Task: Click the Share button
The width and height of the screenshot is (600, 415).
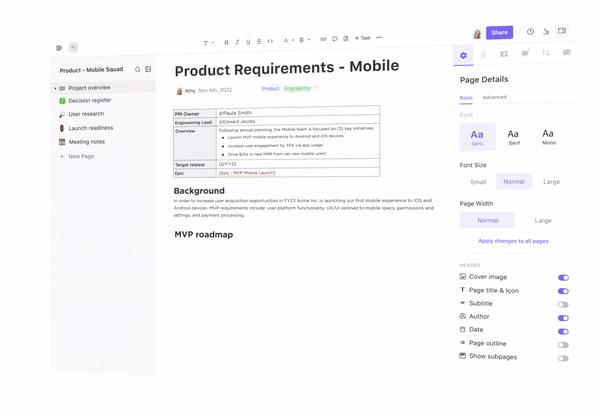Action: pos(499,33)
